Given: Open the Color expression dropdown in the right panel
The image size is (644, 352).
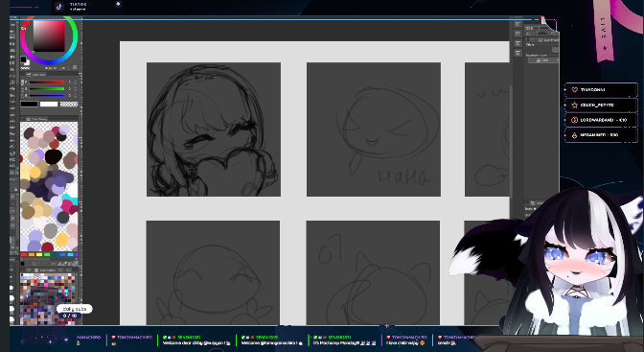Looking at the screenshot, I should pos(544,60).
